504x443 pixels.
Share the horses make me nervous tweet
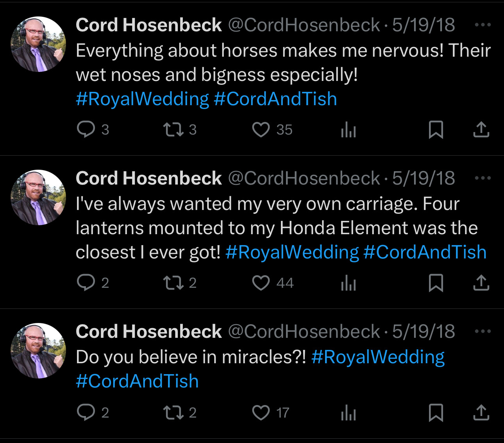click(481, 130)
